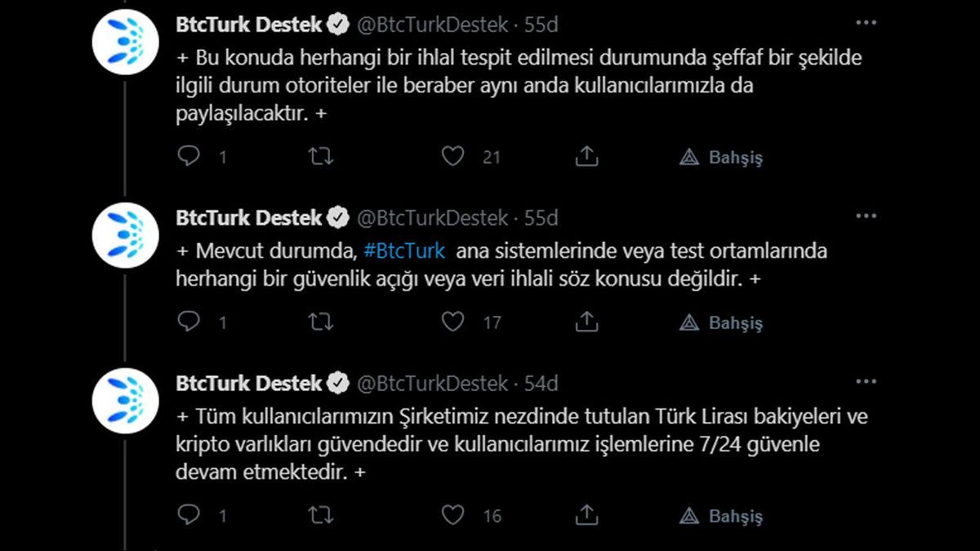Click the @BtcTurkDestek handle on the first tweet

(432, 24)
